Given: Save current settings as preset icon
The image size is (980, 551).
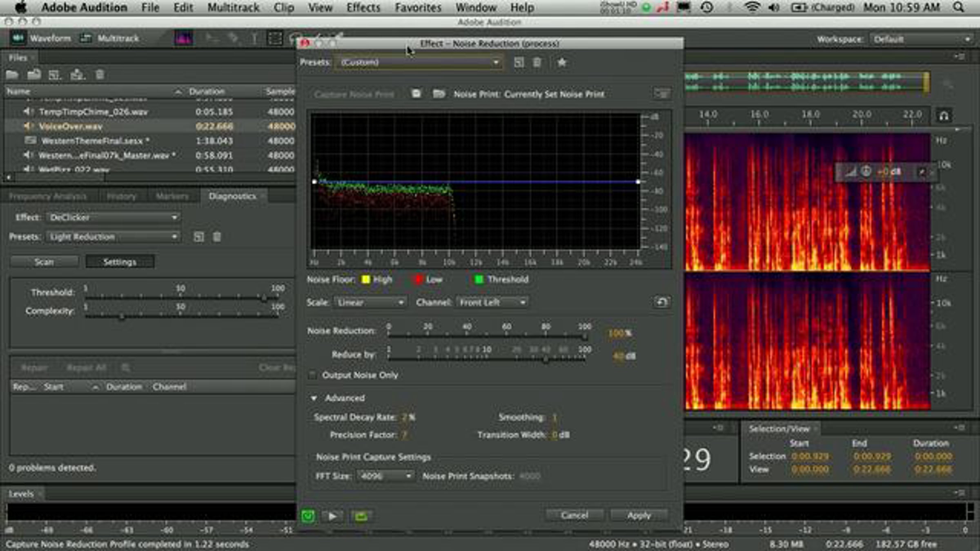Looking at the screenshot, I should point(519,62).
